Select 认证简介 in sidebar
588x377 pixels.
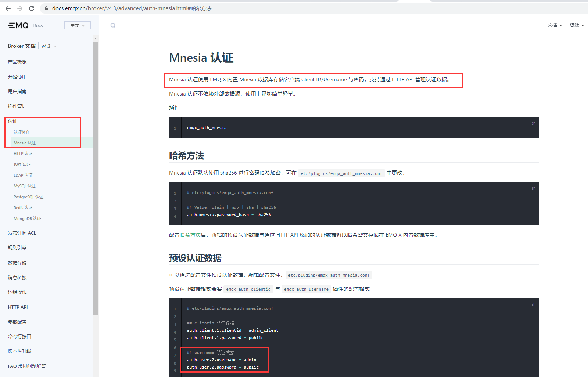click(x=22, y=132)
